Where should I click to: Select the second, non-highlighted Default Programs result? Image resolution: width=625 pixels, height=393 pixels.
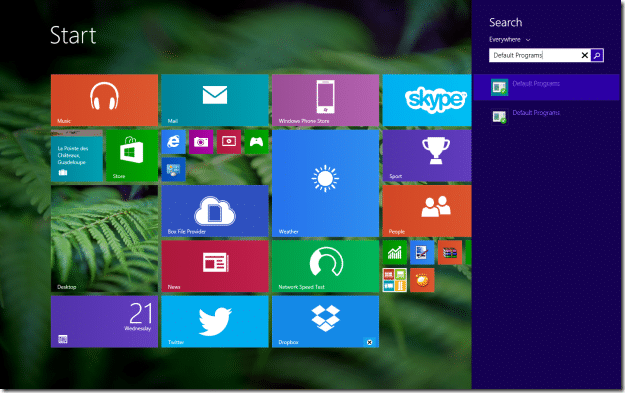546,116
